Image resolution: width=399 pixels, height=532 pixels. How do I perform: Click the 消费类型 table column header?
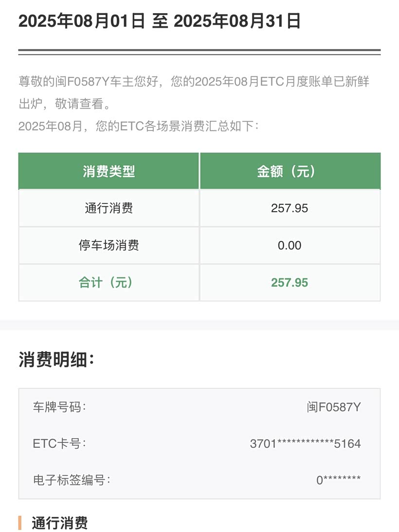tap(109, 171)
